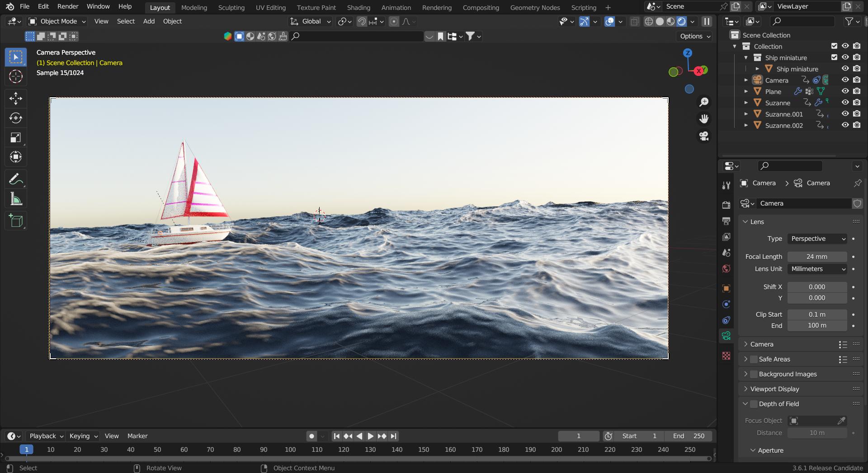Disable Suzanne.002 in renders
This screenshot has height=473, width=868.
coord(857,125)
